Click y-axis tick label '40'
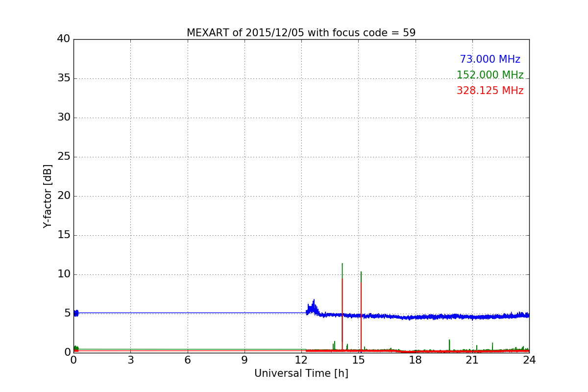588x392 pixels. [64, 39]
